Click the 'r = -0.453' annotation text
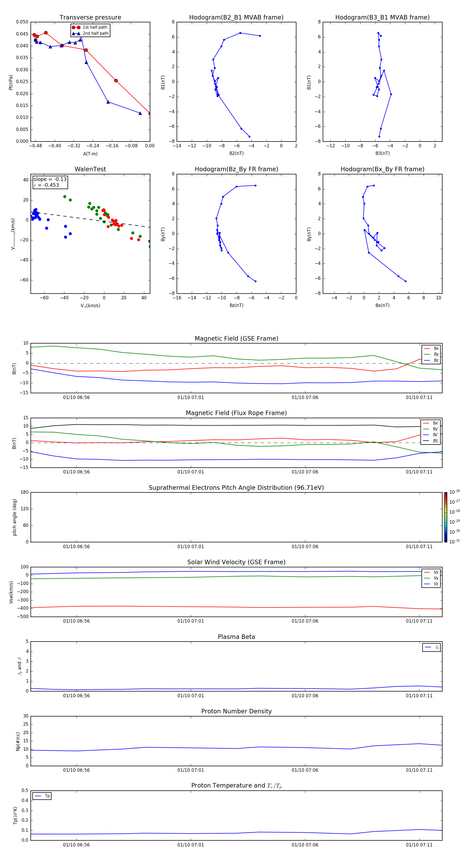 (x=47, y=185)
